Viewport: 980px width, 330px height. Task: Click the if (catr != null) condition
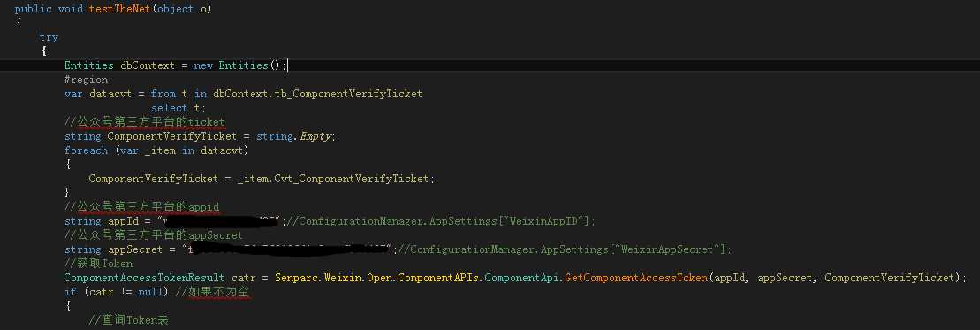117,292
